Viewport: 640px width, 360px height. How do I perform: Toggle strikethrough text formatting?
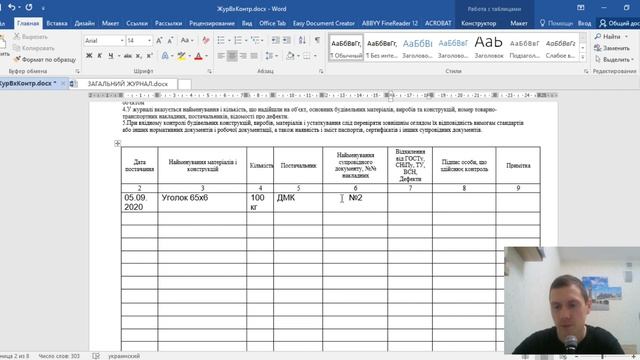coord(127,56)
